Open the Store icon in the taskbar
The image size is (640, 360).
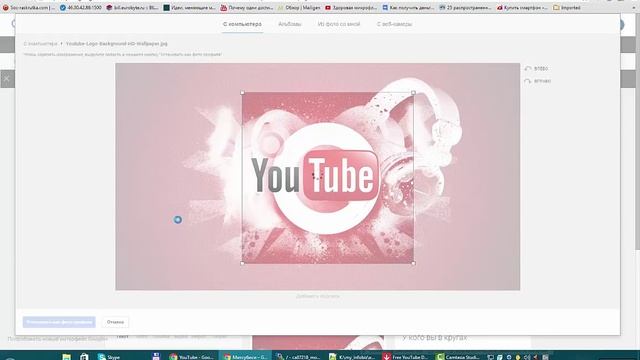[x=84, y=356]
